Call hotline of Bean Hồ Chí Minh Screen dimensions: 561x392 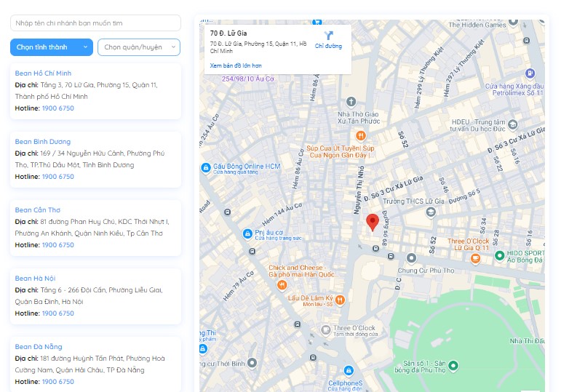(58, 108)
